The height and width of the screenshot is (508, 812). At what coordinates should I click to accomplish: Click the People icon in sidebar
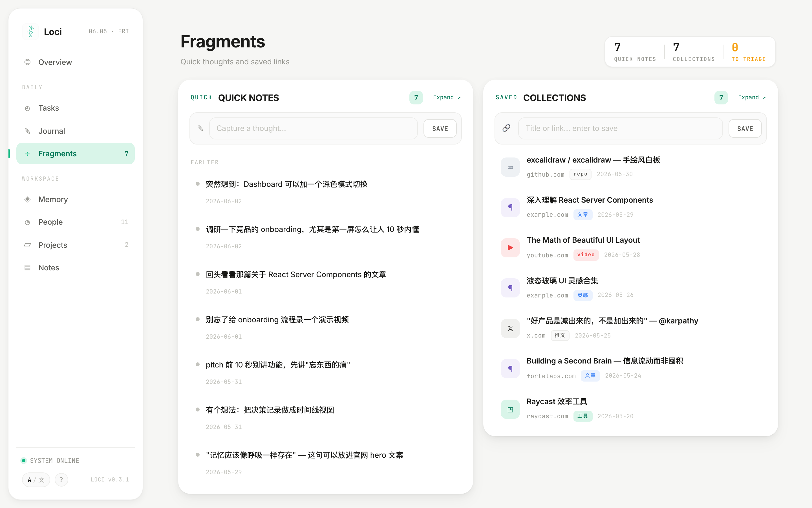pos(28,222)
